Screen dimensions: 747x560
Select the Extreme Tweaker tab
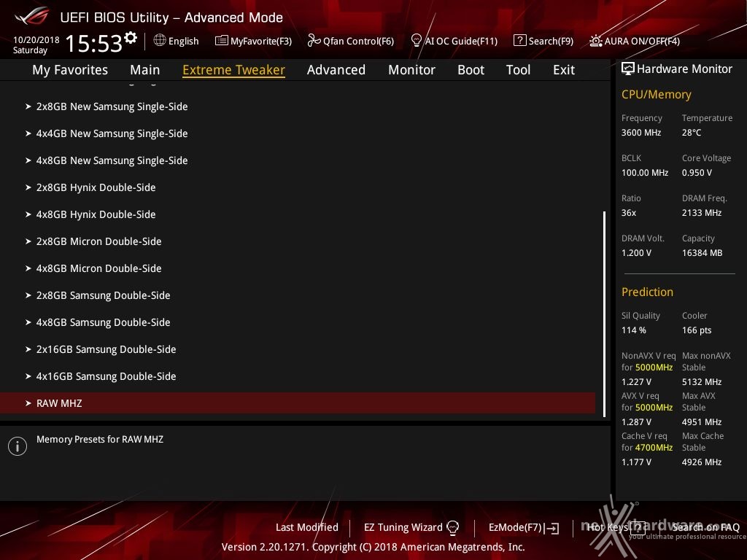pyautogui.click(x=233, y=70)
